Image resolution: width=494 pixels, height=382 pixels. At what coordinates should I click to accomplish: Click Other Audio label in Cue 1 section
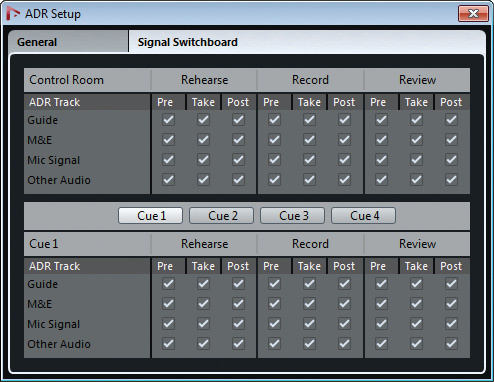pos(59,344)
